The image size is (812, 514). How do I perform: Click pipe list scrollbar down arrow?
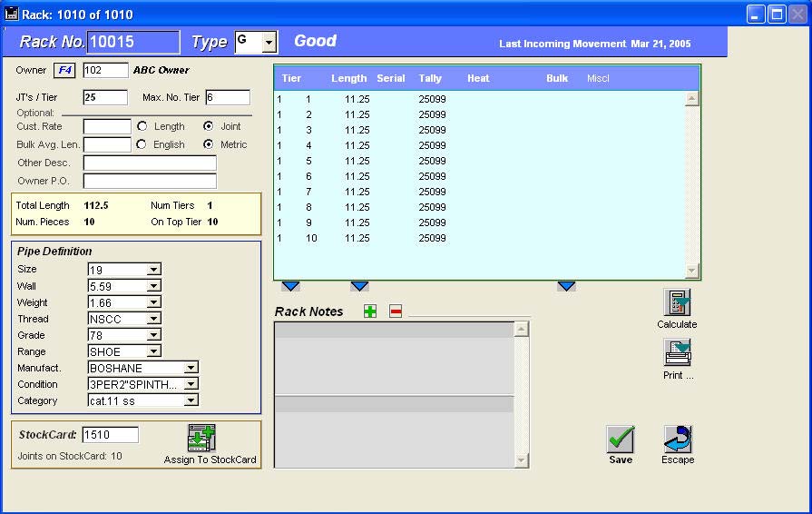coord(692,271)
